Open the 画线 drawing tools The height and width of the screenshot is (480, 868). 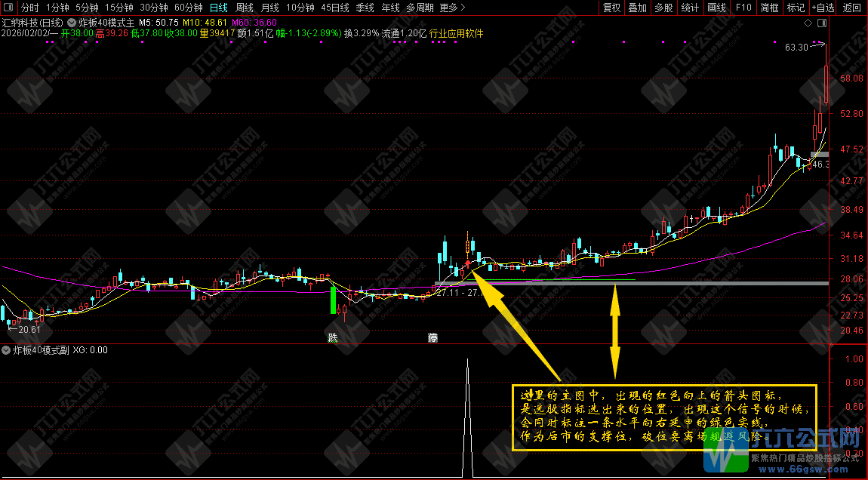click(716, 8)
